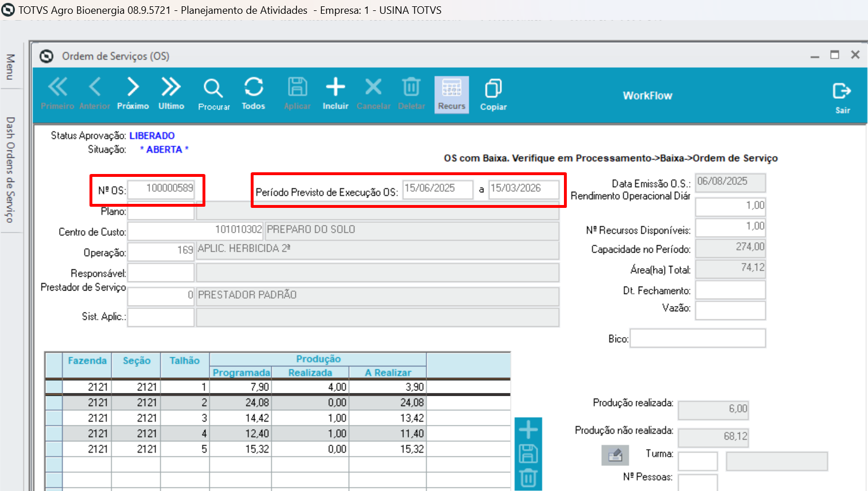868x491 pixels.
Task: Jump to the Ultimo (last) record
Action: pyautogui.click(x=171, y=94)
